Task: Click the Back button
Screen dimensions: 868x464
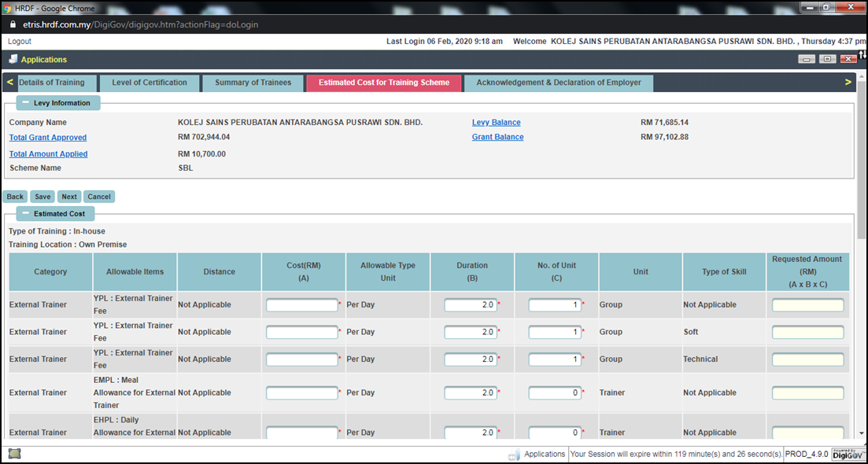Action: (x=15, y=197)
